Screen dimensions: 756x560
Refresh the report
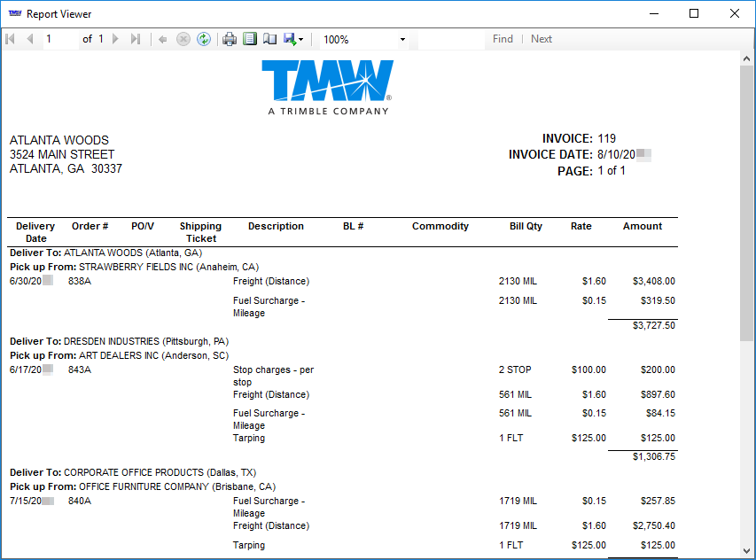coord(204,40)
